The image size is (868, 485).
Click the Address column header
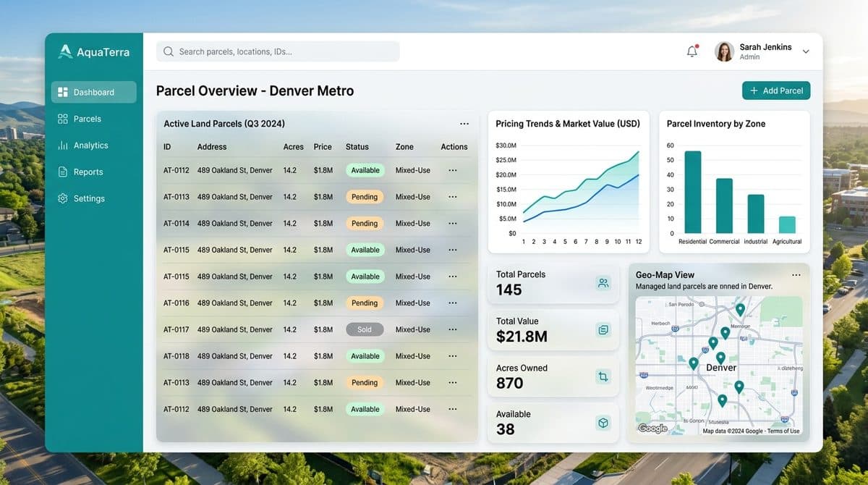212,147
